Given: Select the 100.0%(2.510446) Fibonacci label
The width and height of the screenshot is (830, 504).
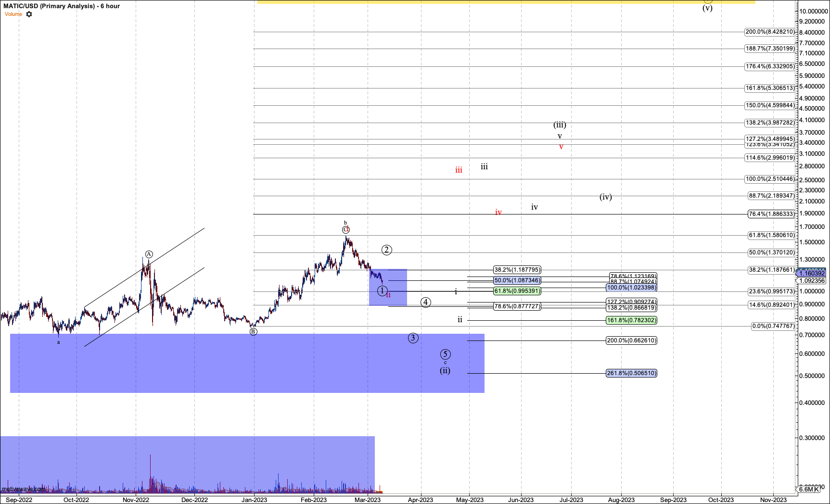Looking at the screenshot, I should pyautogui.click(x=770, y=179).
